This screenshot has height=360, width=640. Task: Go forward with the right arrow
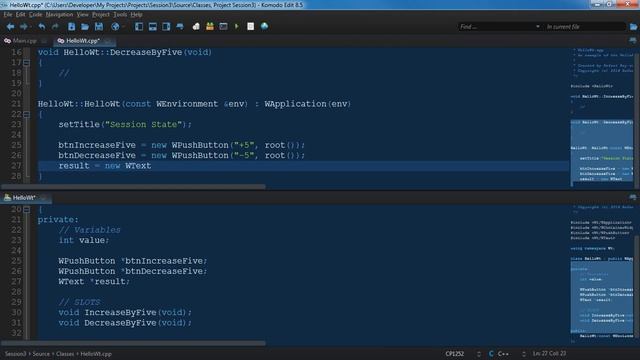[x=24, y=27]
